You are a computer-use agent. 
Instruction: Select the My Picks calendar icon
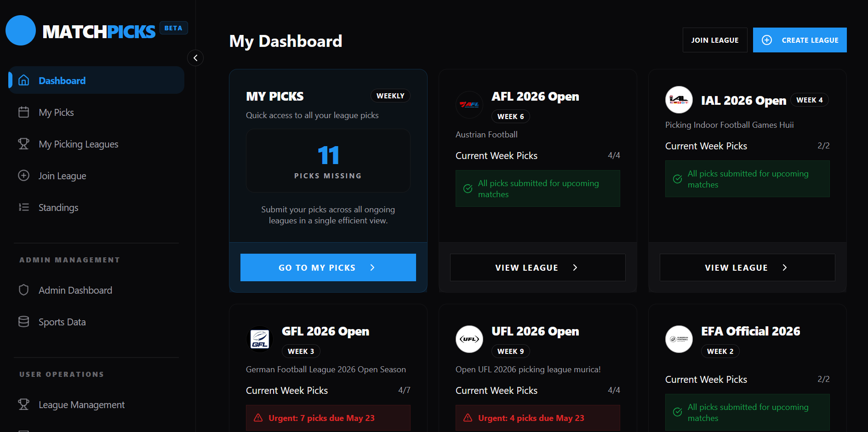tap(23, 112)
